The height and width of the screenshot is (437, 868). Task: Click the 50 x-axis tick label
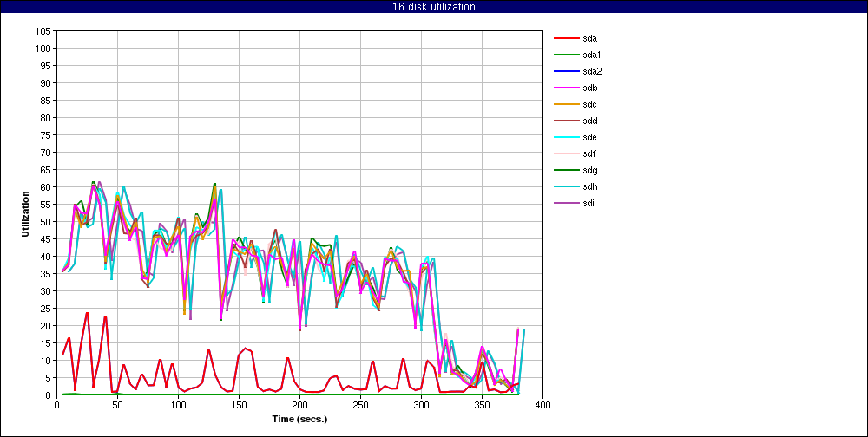tap(117, 405)
